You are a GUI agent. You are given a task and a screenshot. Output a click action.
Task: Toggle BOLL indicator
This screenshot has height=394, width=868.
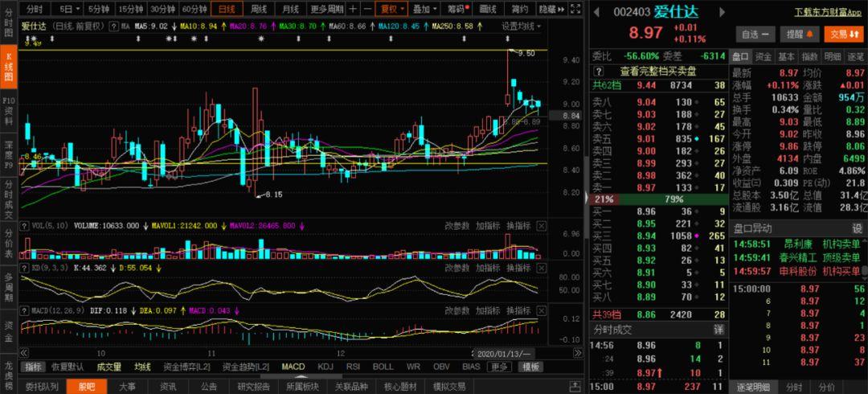coord(383,367)
